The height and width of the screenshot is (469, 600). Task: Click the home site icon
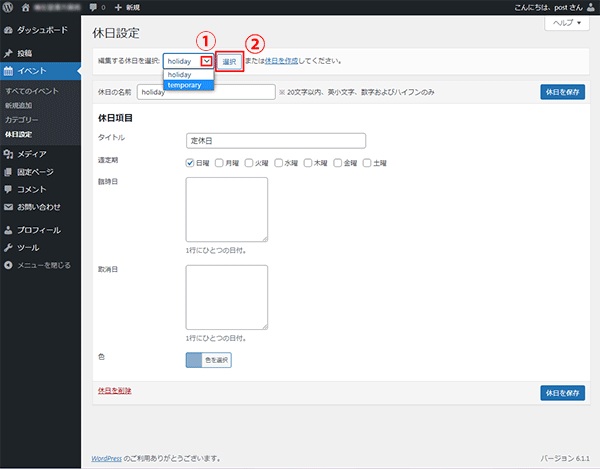point(25,7)
